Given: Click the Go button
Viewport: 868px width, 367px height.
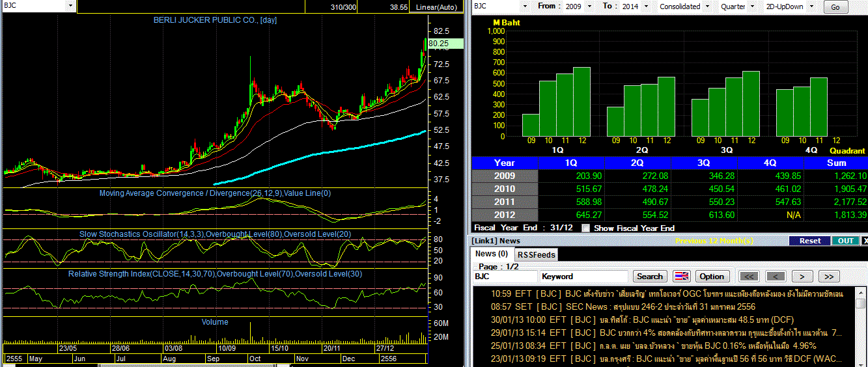Looking at the screenshot, I should 836,7.
